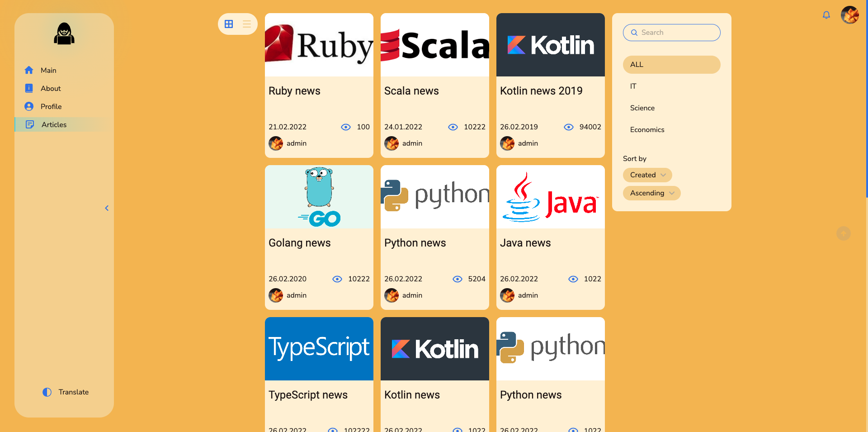Click views eye icon on Scala news
This screenshot has width=868, height=432.
tap(453, 127)
